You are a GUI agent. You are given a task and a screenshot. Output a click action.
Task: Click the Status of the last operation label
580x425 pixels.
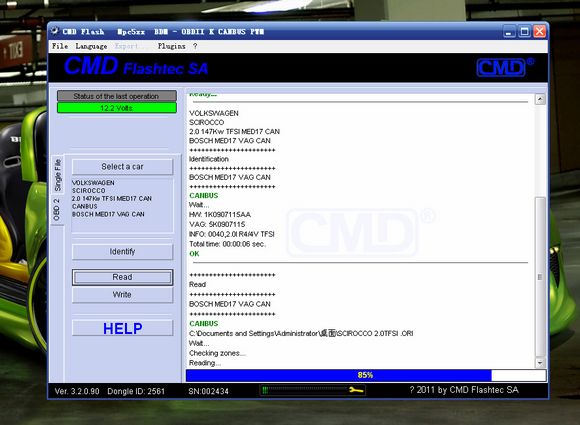tap(117, 96)
